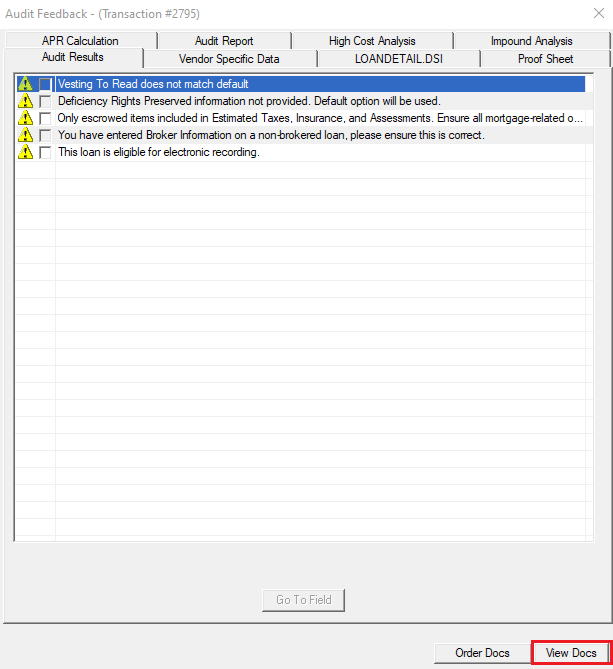Click the View Docs button
The width and height of the screenshot is (613, 669).
pos(571,653)
